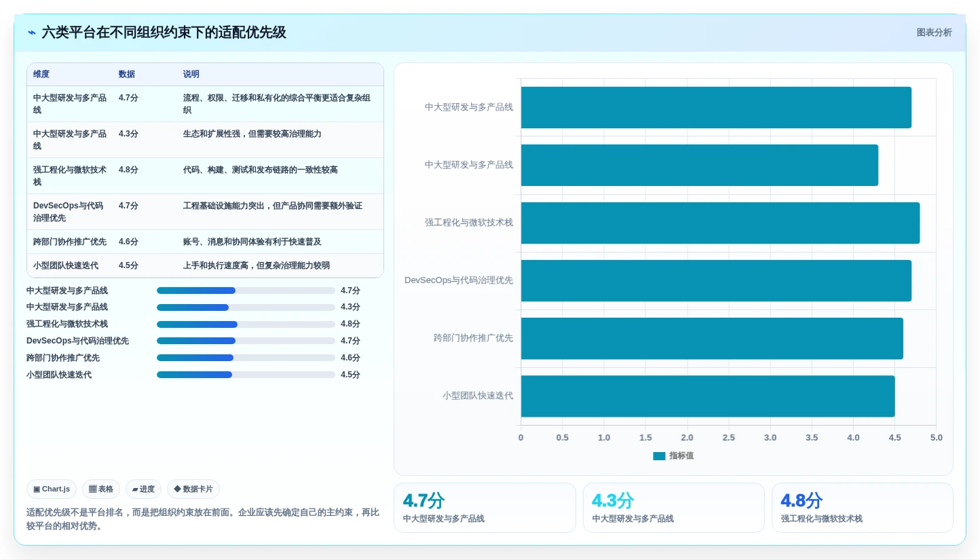Click the table's 4.6分 cell for 跨部门协作推广优先
The image size is (980, 560).
coord(128,242)
